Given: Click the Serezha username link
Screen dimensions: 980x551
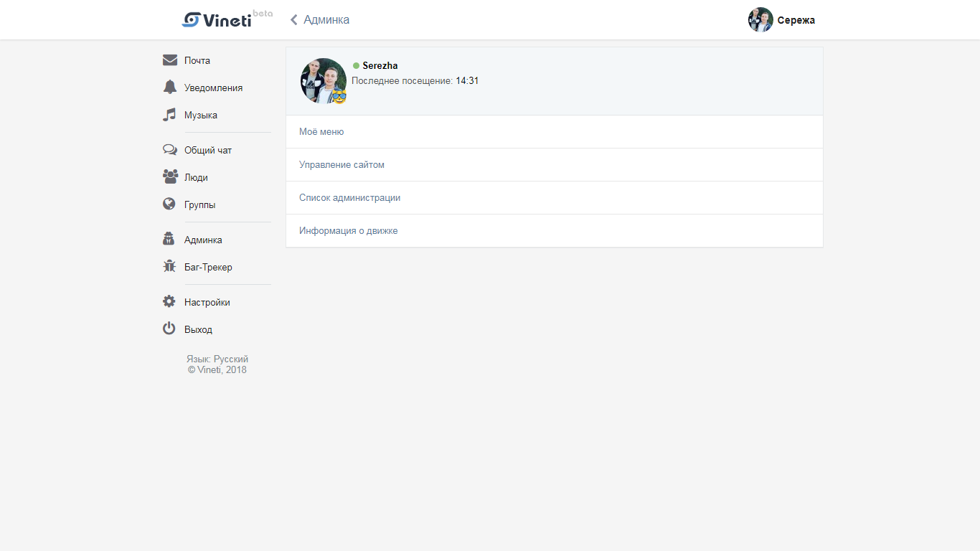Looking at the screenshot, I should tap(380, 66).
